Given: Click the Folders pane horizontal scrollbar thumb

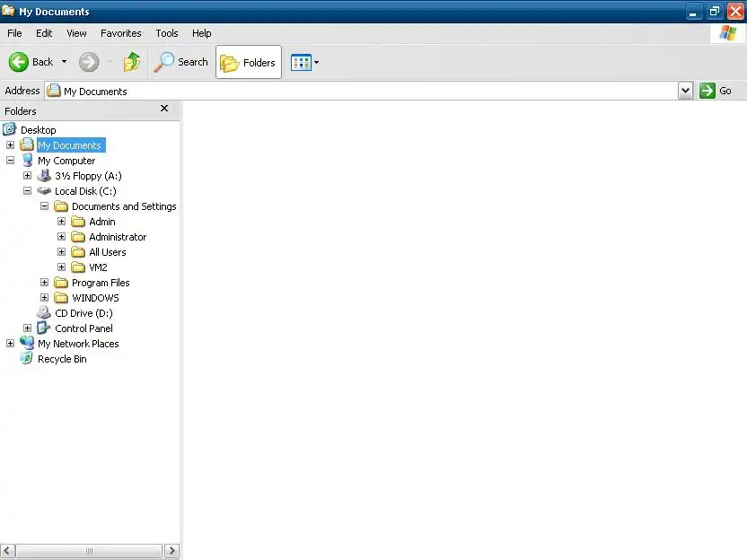Looking at the screenshot, I should pos(89,551).
